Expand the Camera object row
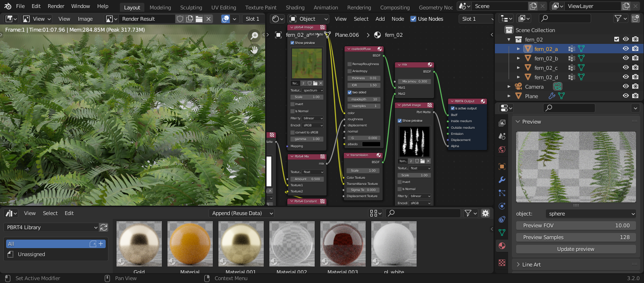Viewport: 644px width, 283px height. [x=509, y=87]
